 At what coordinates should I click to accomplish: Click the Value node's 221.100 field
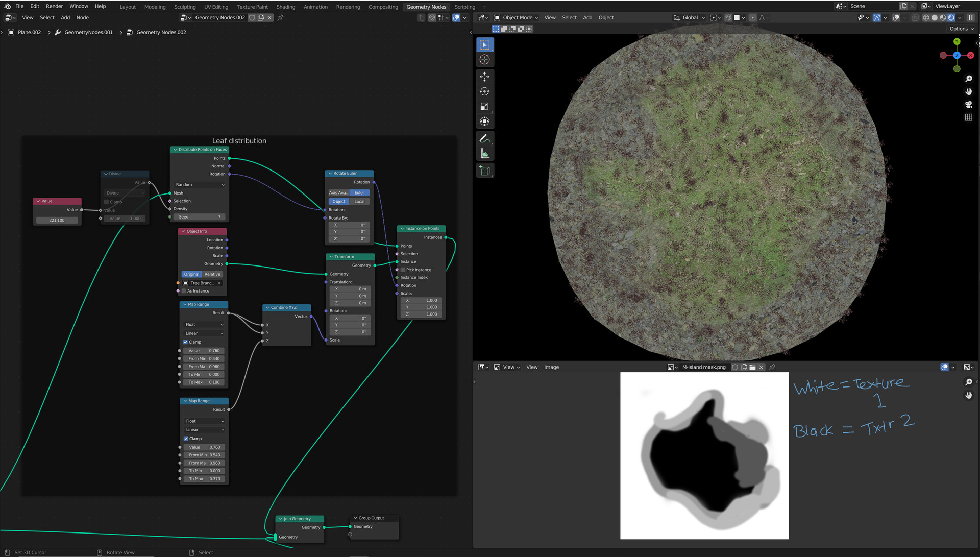[x=57, y=221]
